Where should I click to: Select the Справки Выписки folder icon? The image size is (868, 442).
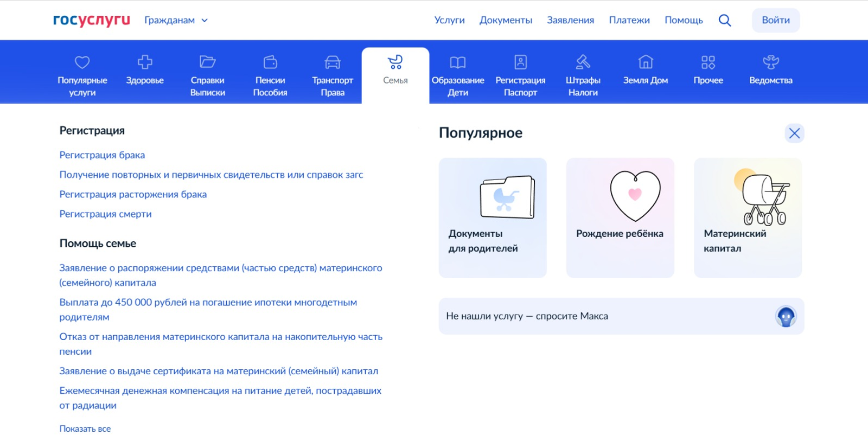coord(207,62)
